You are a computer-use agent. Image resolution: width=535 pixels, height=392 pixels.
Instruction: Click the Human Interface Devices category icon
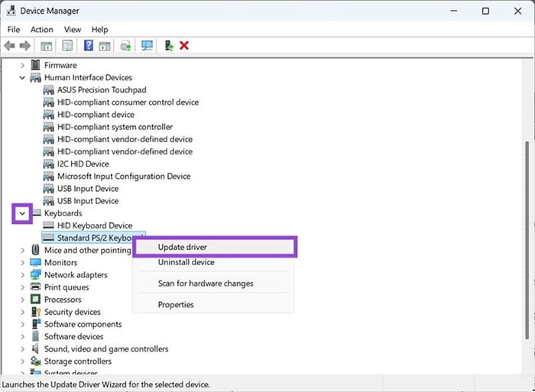coord(35,77)
